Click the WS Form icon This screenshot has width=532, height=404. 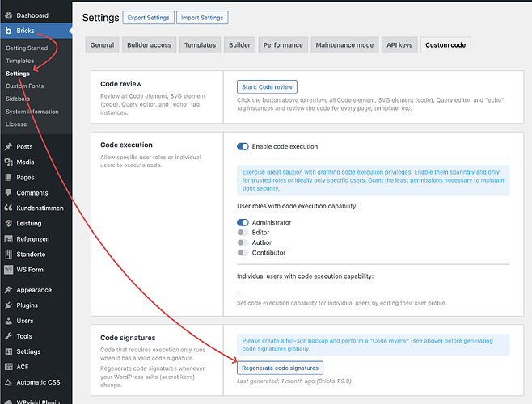pos(8,270)
